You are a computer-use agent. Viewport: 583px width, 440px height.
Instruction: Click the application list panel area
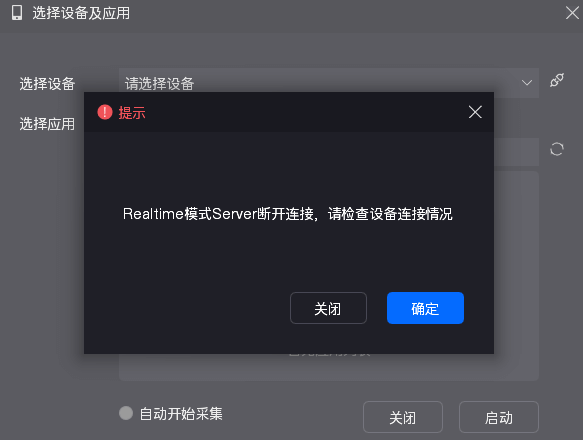point(516,276)
